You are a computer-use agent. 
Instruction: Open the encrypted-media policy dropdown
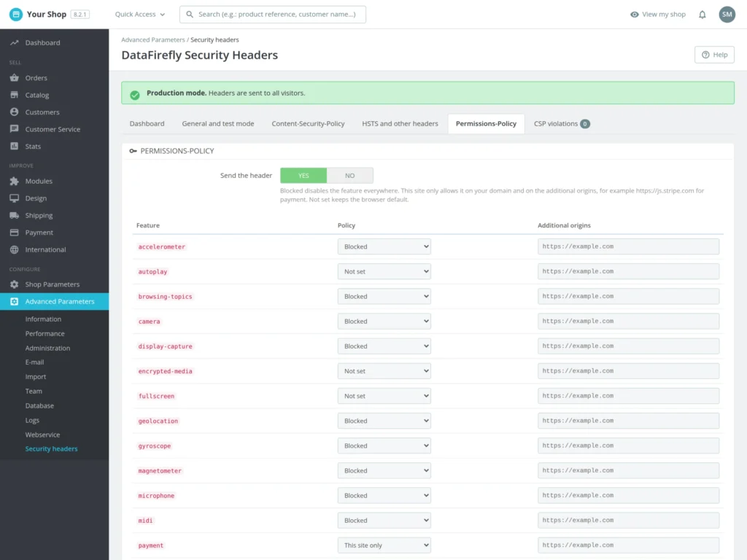click(x=384, y=371)
